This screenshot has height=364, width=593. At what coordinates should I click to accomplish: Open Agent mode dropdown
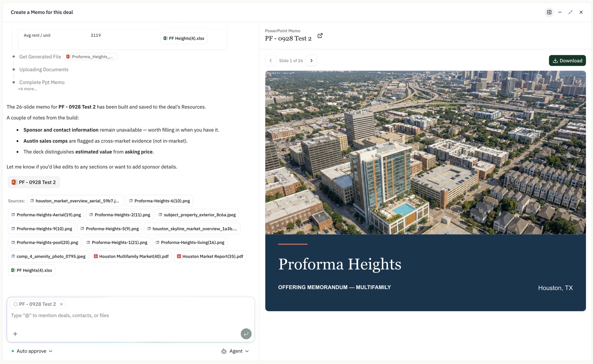(235, 351)
